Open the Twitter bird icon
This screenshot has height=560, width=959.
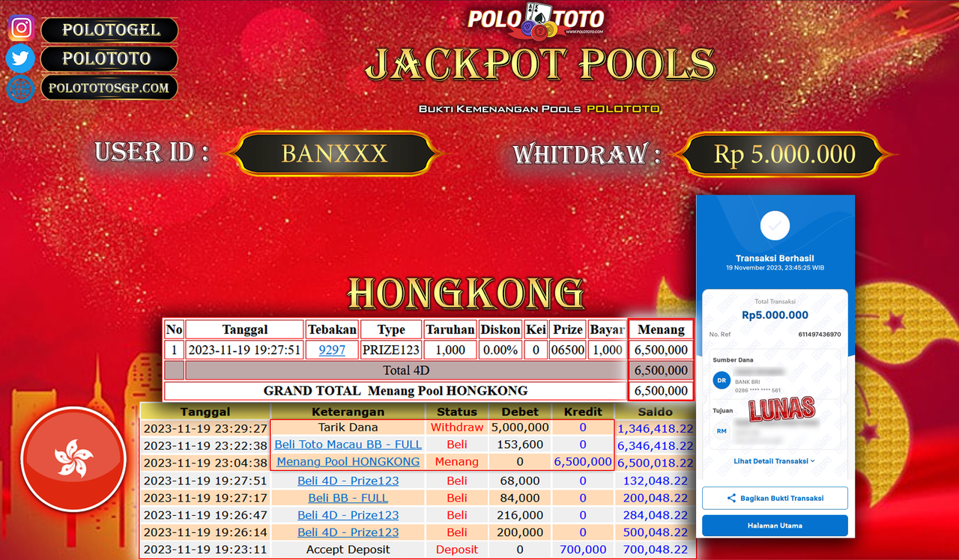point(20,58)
